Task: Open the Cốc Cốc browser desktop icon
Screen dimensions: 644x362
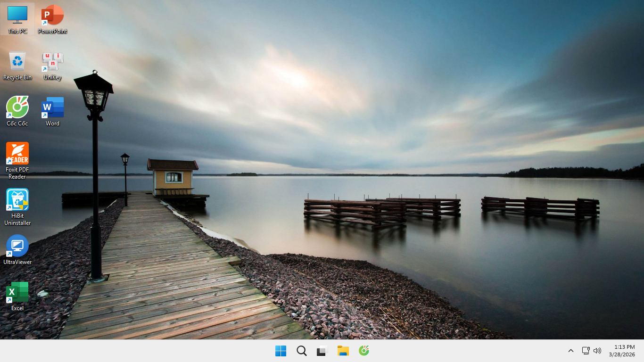Action: click(x=17, y=107)
